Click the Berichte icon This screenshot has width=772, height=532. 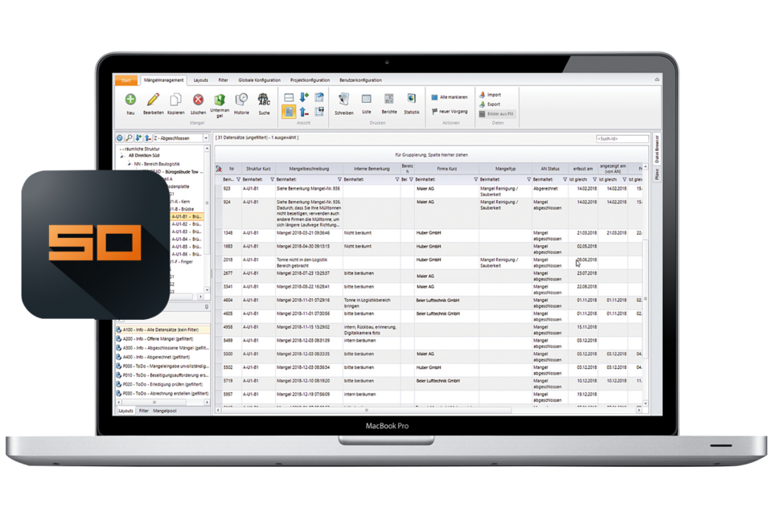[x=389, y=99]
